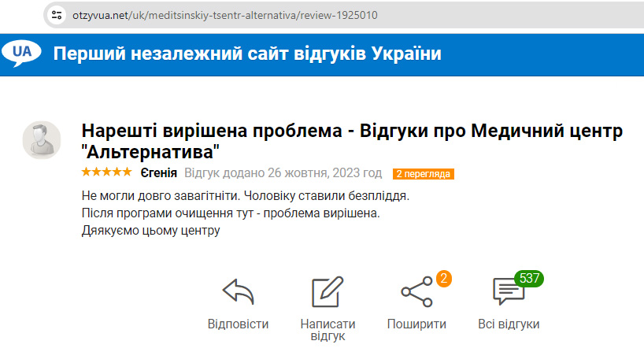Click the green '537' reviews count badge

(529, 278)
